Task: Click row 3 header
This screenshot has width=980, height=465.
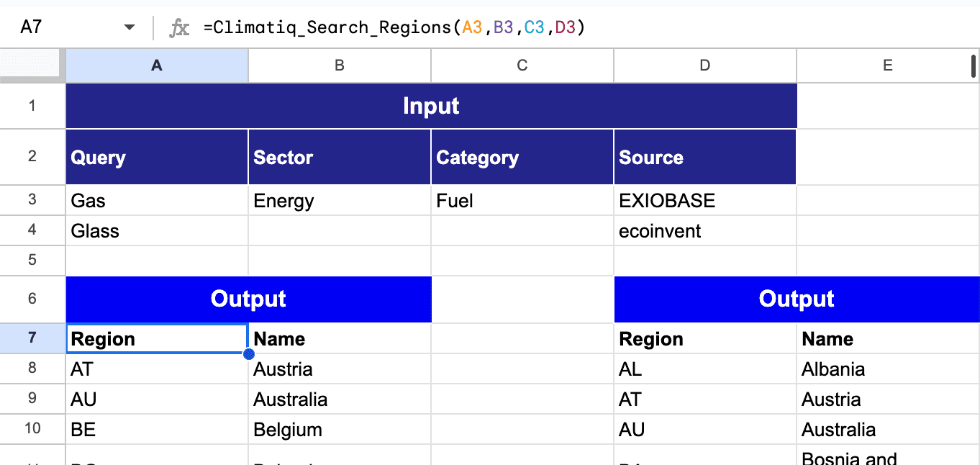Action: click(32, 200)
